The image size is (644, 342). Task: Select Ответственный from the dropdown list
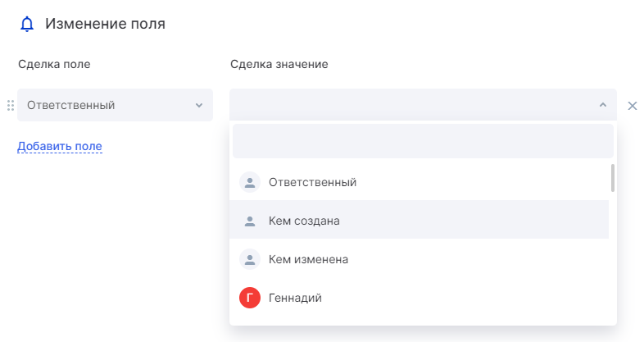click(312, 182)
